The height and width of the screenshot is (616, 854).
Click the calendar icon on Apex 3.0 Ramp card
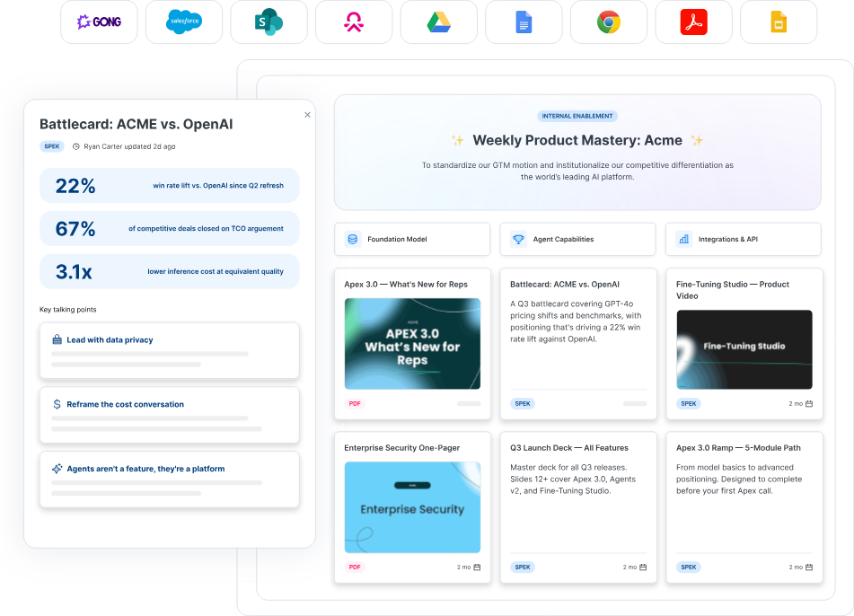point(809,567)
